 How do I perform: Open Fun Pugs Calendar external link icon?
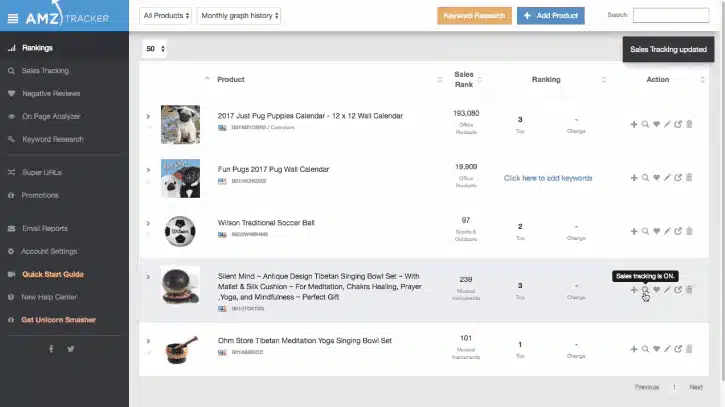pos(678,178)
